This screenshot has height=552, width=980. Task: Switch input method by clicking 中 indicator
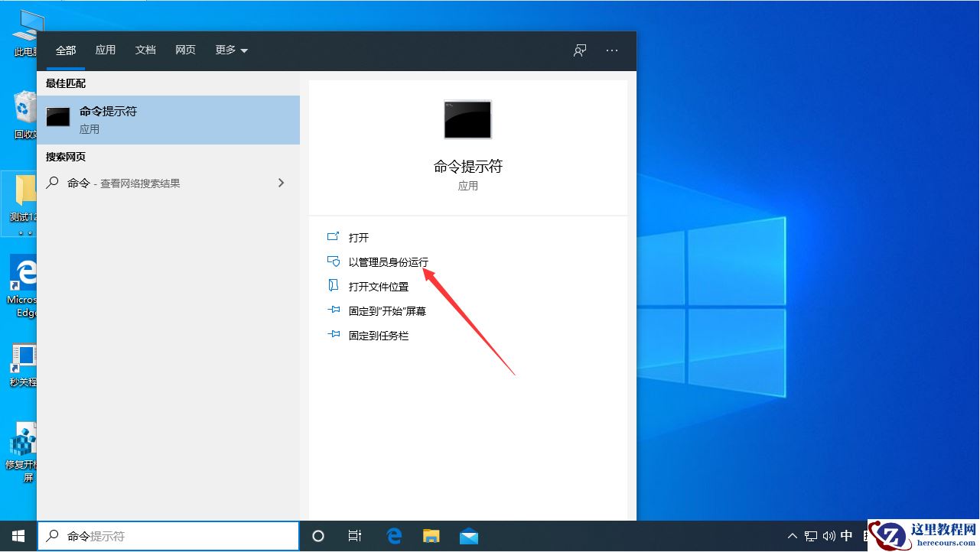tap(847, 536)
